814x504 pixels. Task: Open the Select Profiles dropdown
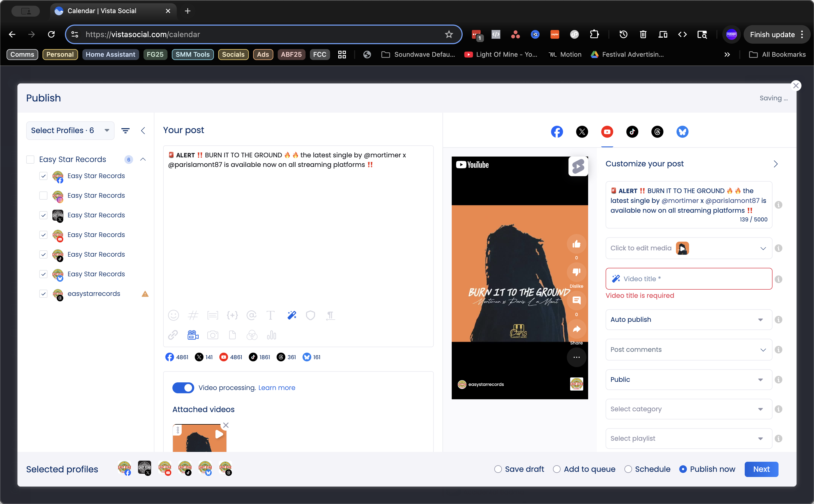70,131
